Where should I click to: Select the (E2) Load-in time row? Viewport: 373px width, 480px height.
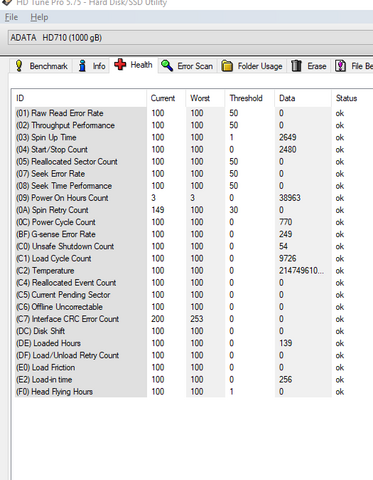(193, 379)
